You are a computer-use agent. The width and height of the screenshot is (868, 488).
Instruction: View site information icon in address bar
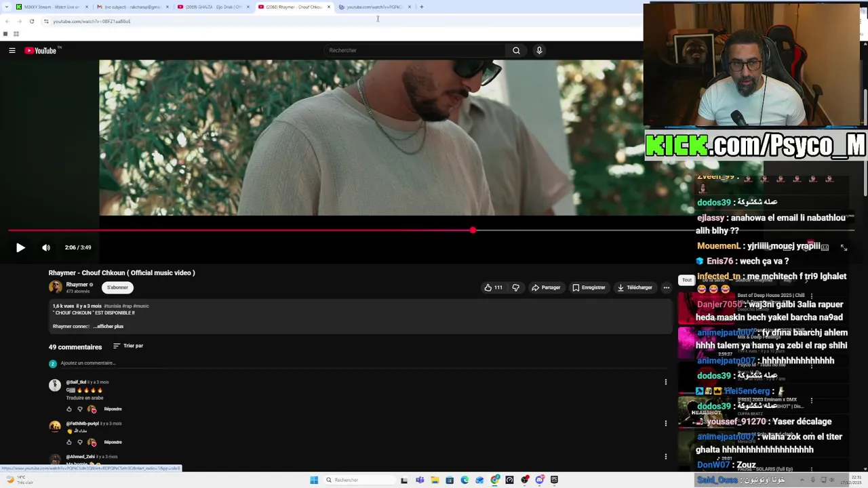click(46, 21)
